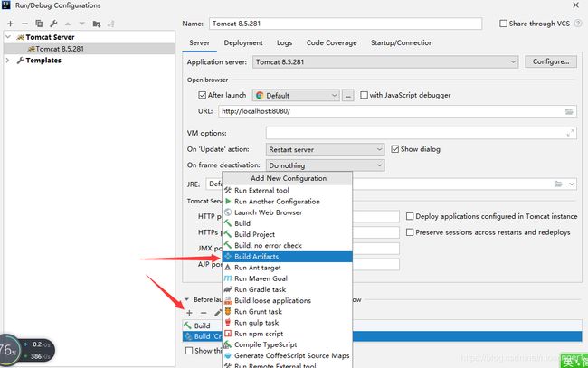Select Build Artifacts in popup
The image size is (588, 368).
(288, 257)
